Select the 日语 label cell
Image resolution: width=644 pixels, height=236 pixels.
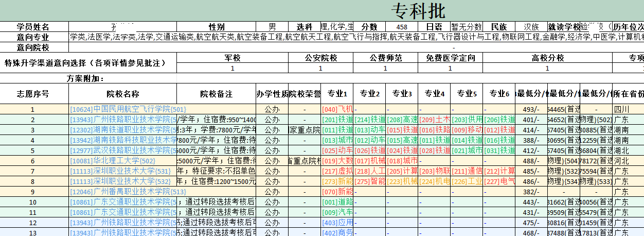[434, 27]
